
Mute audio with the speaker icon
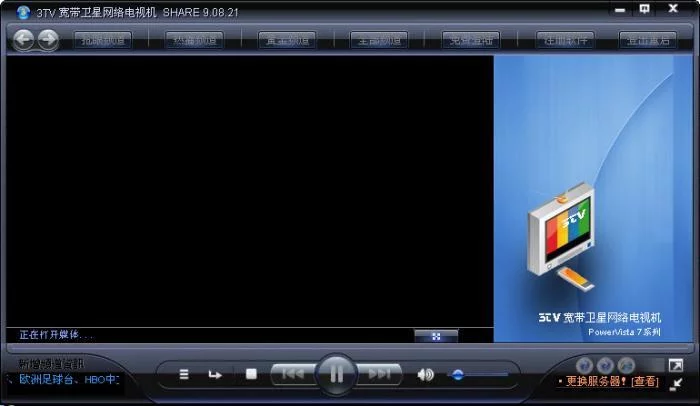(x=425, y=374)
